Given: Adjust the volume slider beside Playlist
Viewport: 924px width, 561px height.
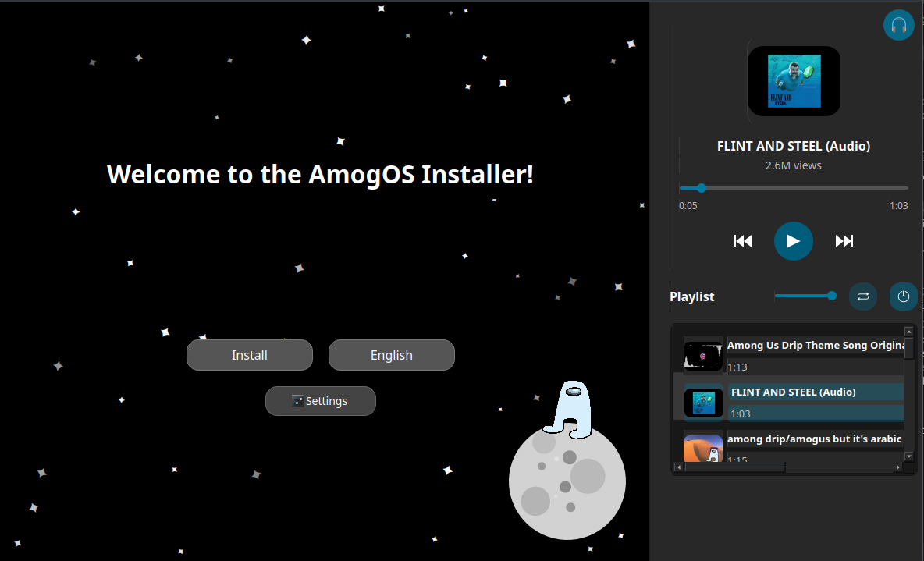Looking at the screenshot, I should click(x=805, y=296).
